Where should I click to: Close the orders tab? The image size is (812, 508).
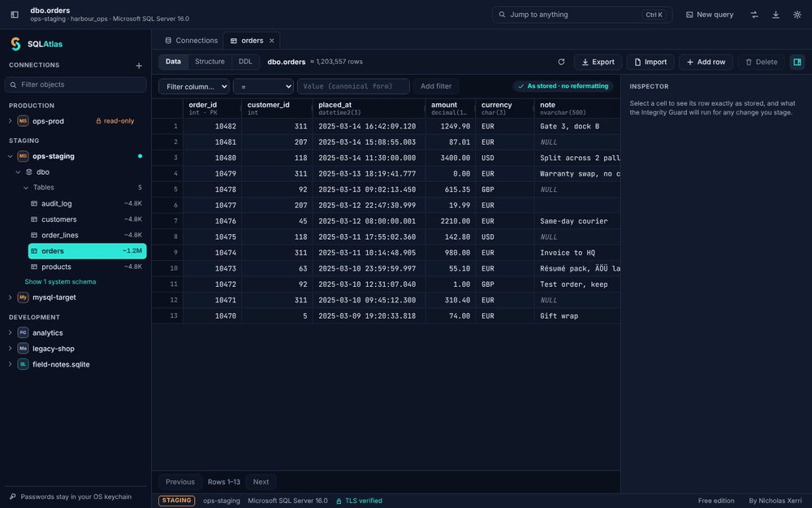(x=272, y=41)
